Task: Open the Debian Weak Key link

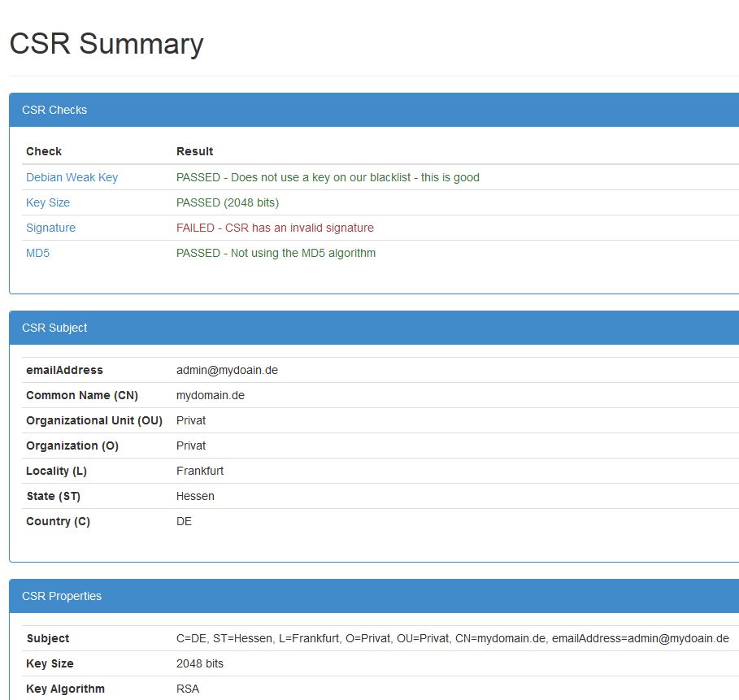Action: click(x=72, y=177)
